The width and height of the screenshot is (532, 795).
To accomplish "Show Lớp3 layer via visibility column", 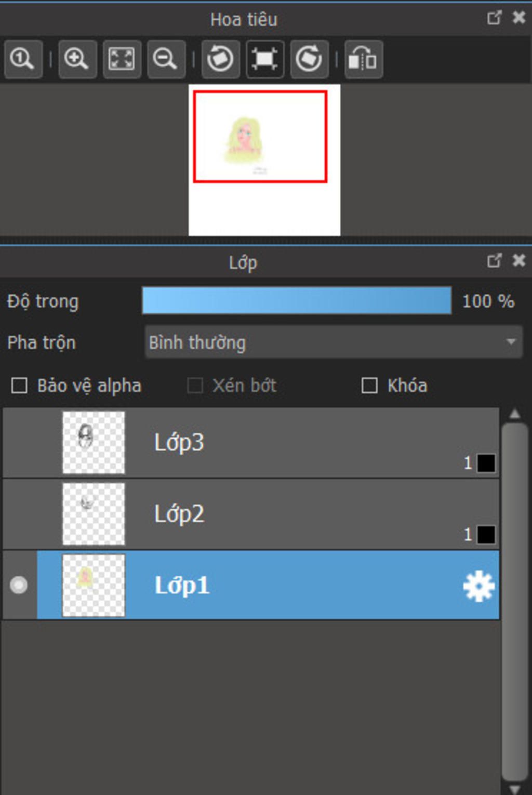I will point(19,443).
